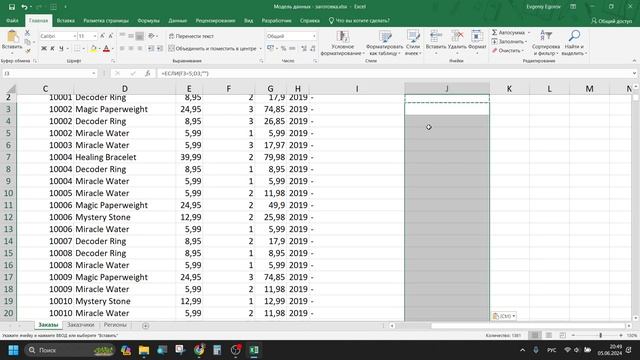
Task: Select column J header
Action: click(x=447, y=89)
